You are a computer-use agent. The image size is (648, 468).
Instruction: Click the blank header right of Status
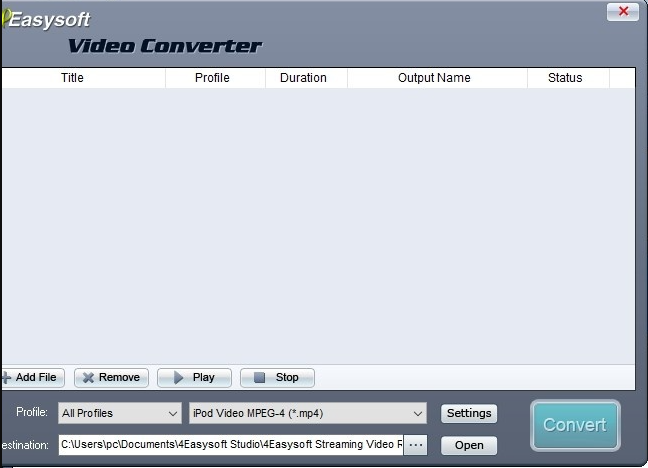[x=622, y=78]
